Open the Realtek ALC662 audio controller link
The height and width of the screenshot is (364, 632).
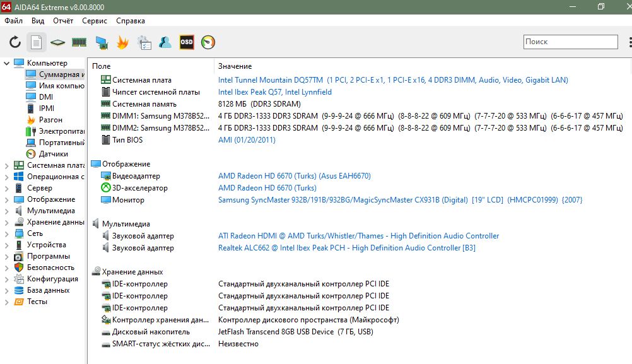[347, 248]
